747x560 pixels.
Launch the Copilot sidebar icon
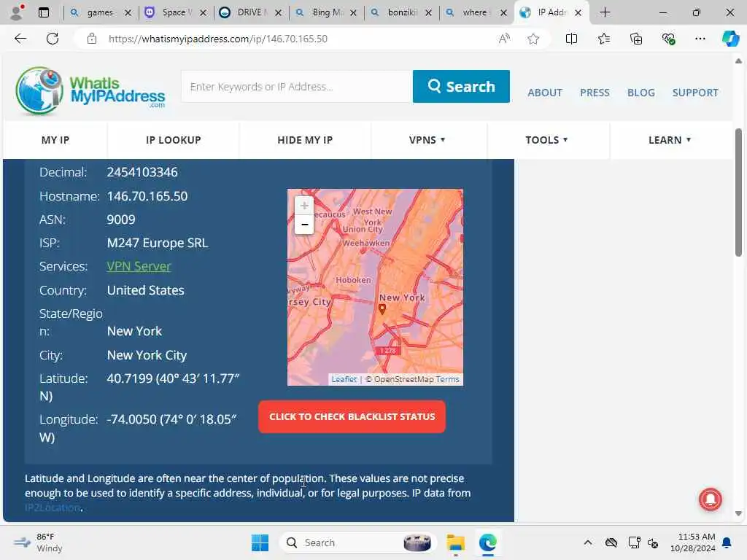[730, 39]
